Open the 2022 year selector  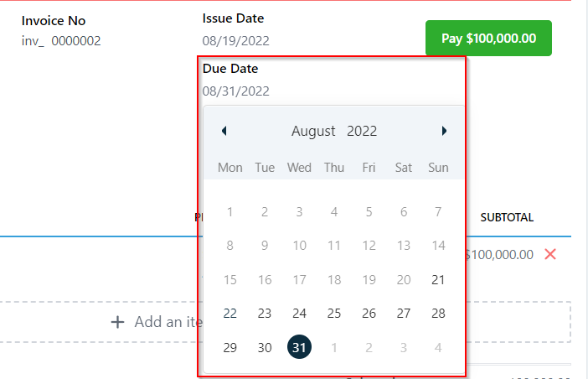[362, 131]
